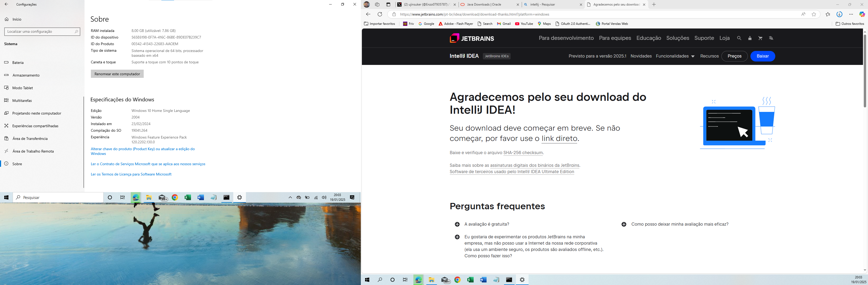868x285 pixels.
Task: Show hidden tray icons chevron
Action: (x=290, y=197)
